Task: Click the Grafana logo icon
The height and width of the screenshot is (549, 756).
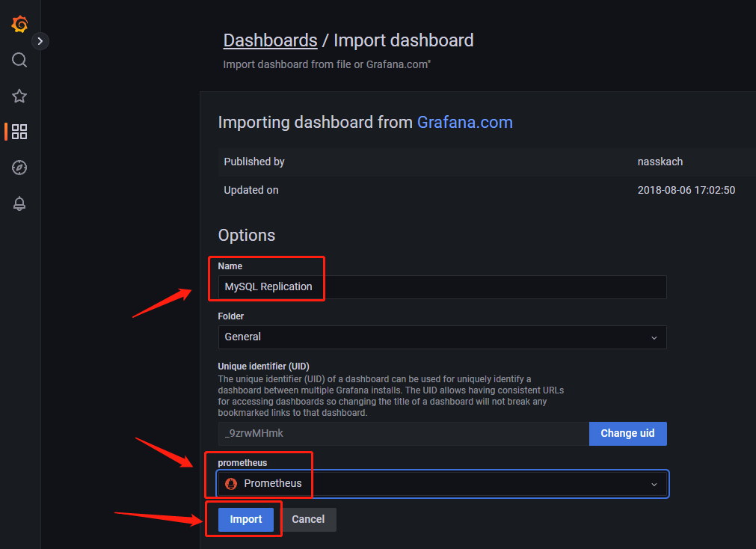Action: 19,24
